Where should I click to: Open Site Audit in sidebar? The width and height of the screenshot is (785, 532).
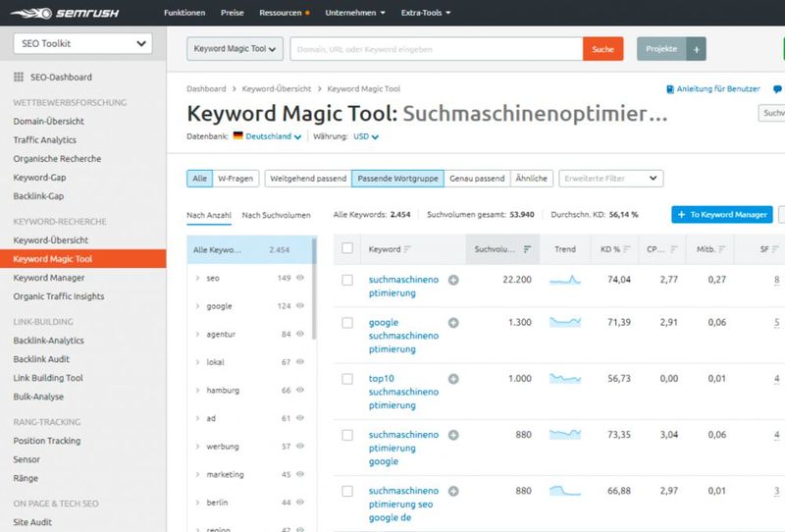[x=32, y=522]
